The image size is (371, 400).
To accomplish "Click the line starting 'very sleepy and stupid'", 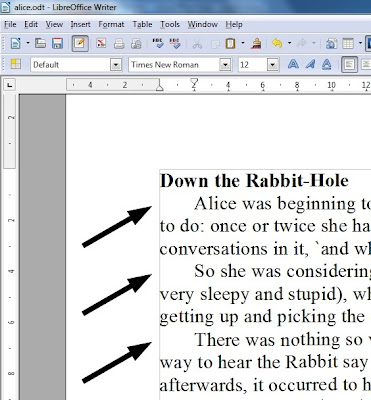I will click(265, 294).
